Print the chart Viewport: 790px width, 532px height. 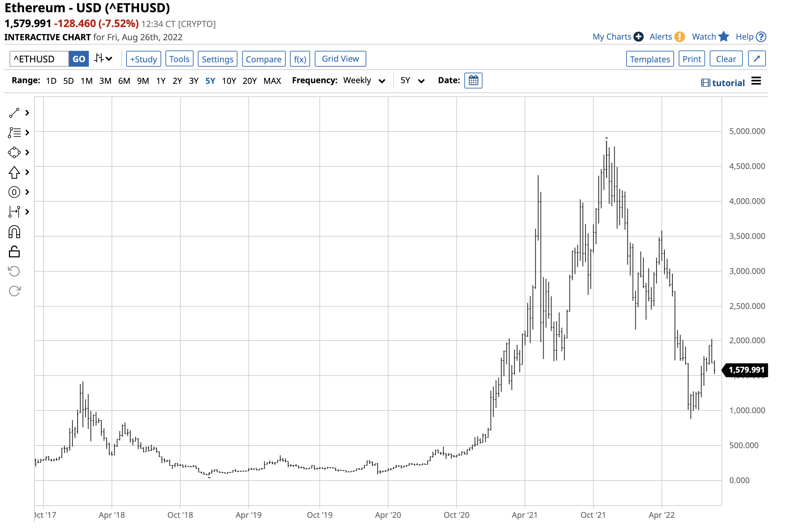(692, 59)
